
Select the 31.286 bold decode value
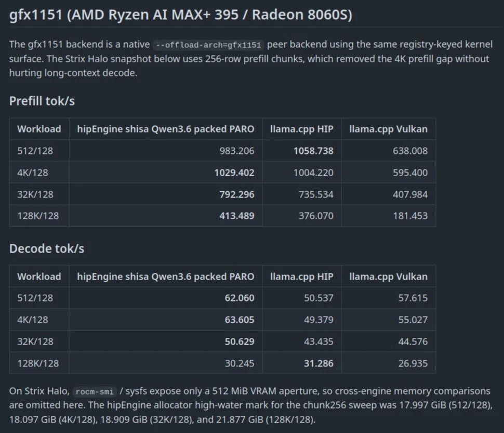318,363
